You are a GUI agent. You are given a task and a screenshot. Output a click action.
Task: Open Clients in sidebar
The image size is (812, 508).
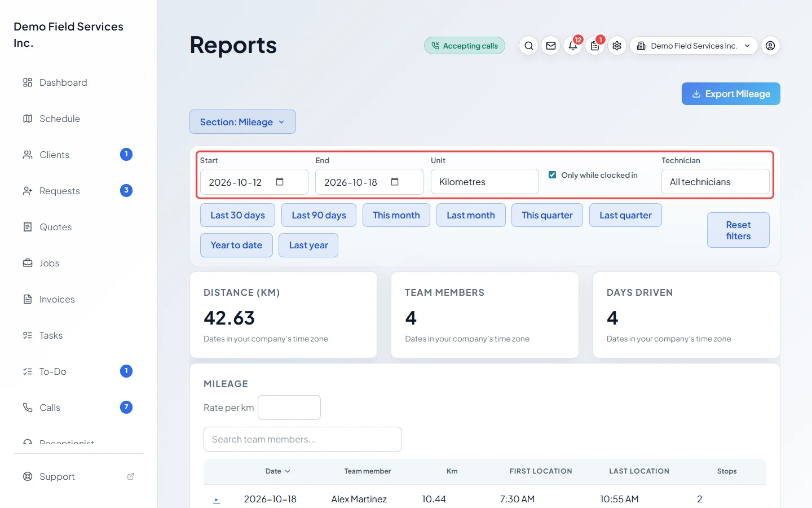click(79, 155)
